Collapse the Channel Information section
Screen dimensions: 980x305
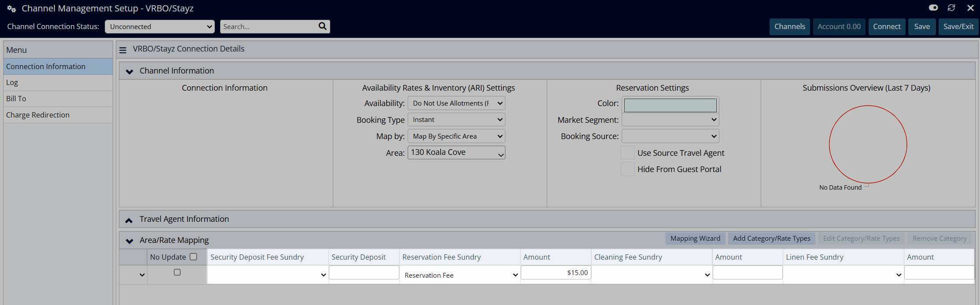tap(129, 71)
